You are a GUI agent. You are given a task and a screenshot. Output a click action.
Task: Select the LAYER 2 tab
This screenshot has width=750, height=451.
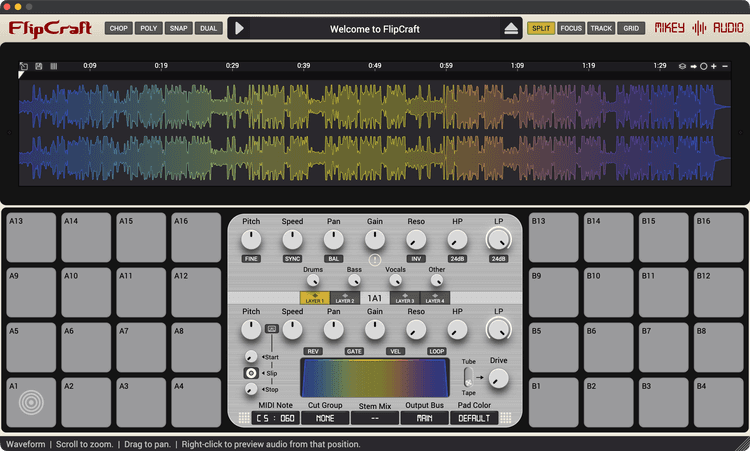[x=345, y=298]
